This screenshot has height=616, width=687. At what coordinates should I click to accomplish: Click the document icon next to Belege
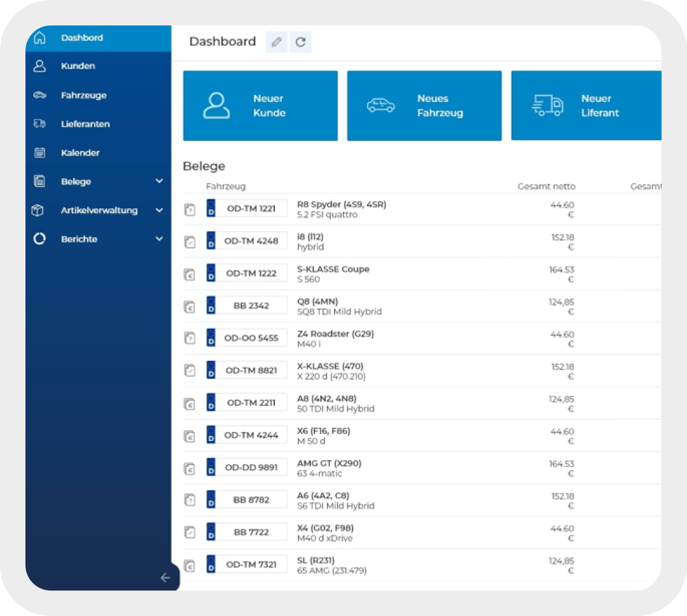click(x=39, y=181)
